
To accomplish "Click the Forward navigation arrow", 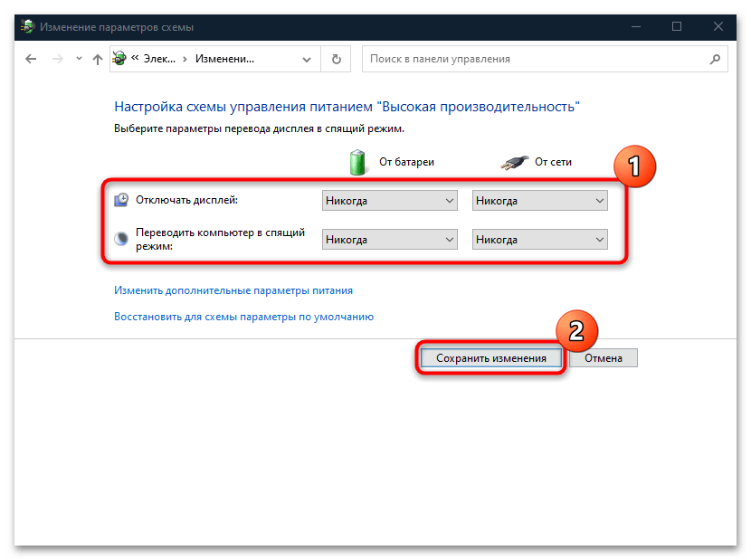I will tap(58, 60).
